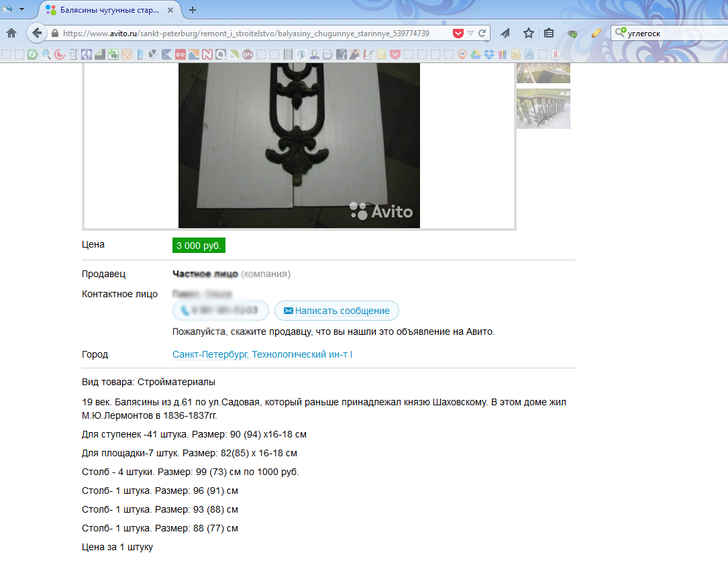Open the red swirl bookmark icon

[x=60, y=54]
